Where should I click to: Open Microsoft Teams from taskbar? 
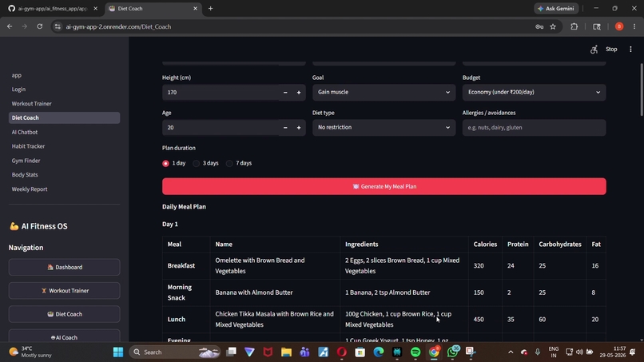(x=304, y=352)
